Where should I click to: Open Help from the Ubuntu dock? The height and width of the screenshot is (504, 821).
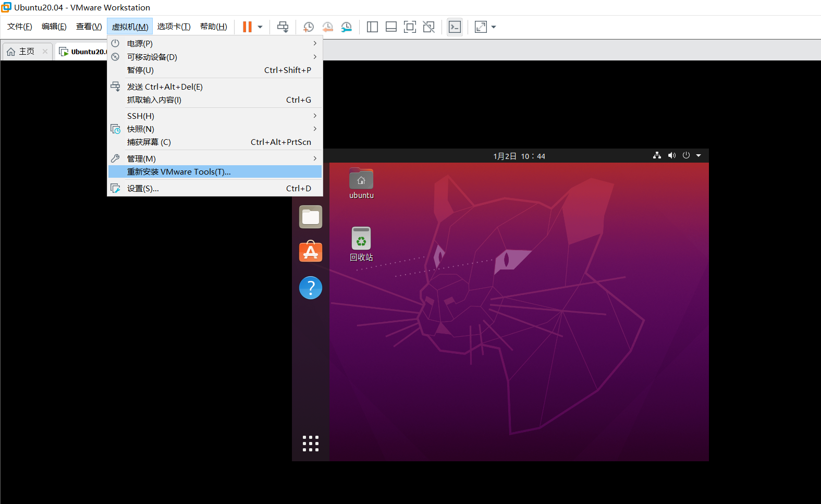pyautogui.click(x=311, y=288)
